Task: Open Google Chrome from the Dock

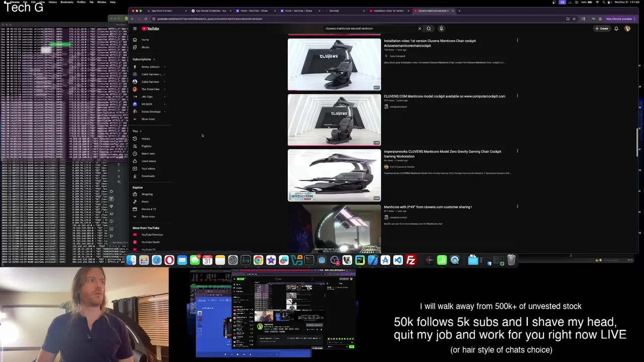Action: (x=258, y=260)
